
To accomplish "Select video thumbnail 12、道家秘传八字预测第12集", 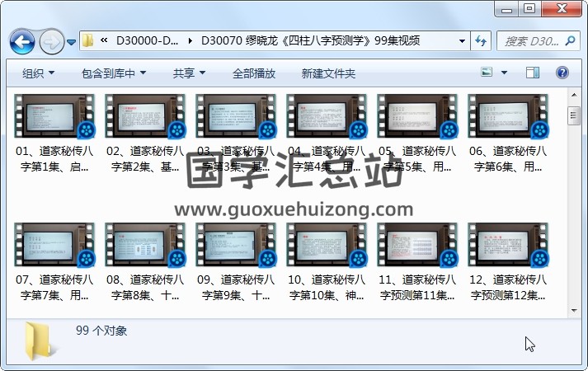I will pyautogui.click(x=508, y=245).
